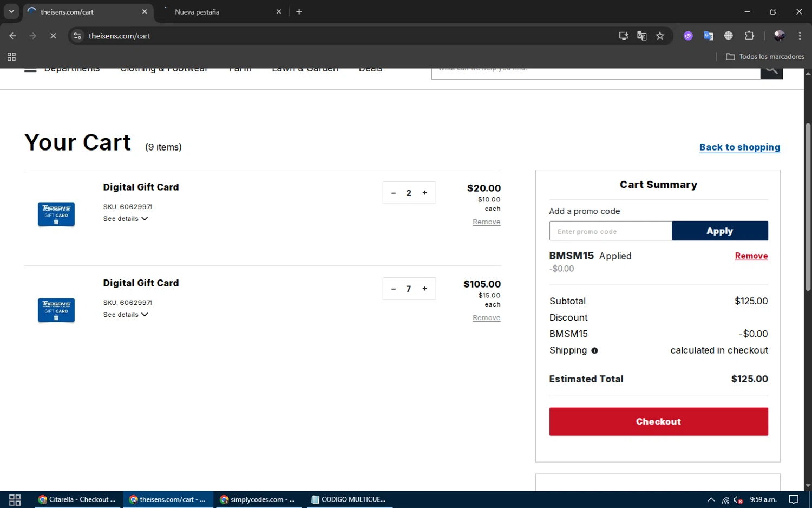Click the page vertical scrollbar thumb
This screenshot has width=812, height=508.
pos(808,207)
